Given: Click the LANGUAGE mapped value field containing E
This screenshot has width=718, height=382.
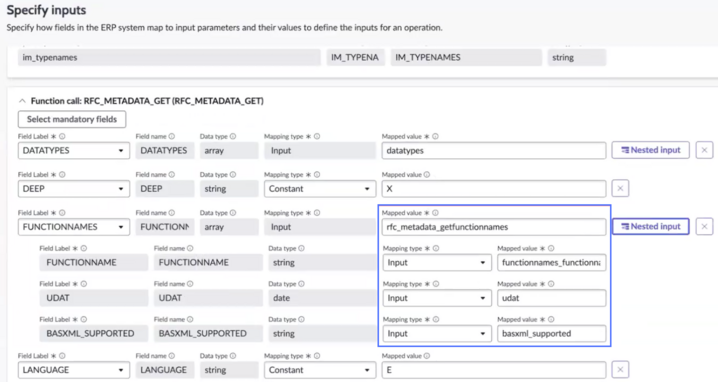Looking at the screenshot, I should [494, 370].
